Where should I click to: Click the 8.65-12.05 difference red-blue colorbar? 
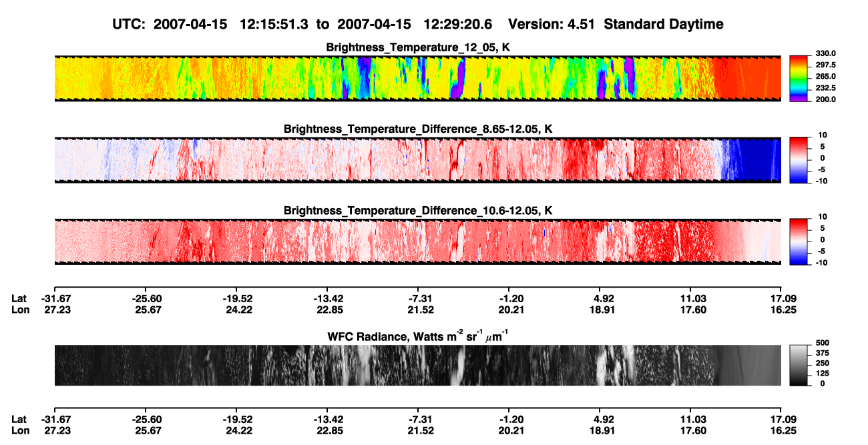click(799, 159)
